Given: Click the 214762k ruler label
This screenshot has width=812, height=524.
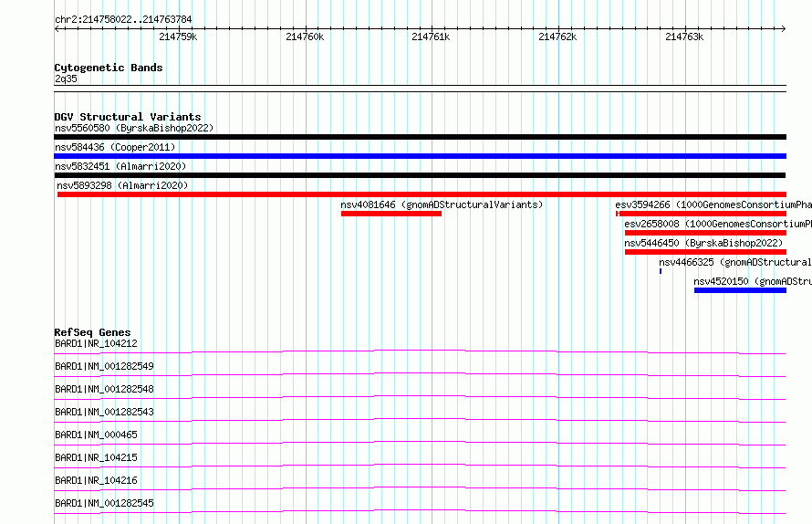Looking at the screenshot, I should tap(557, 37).
